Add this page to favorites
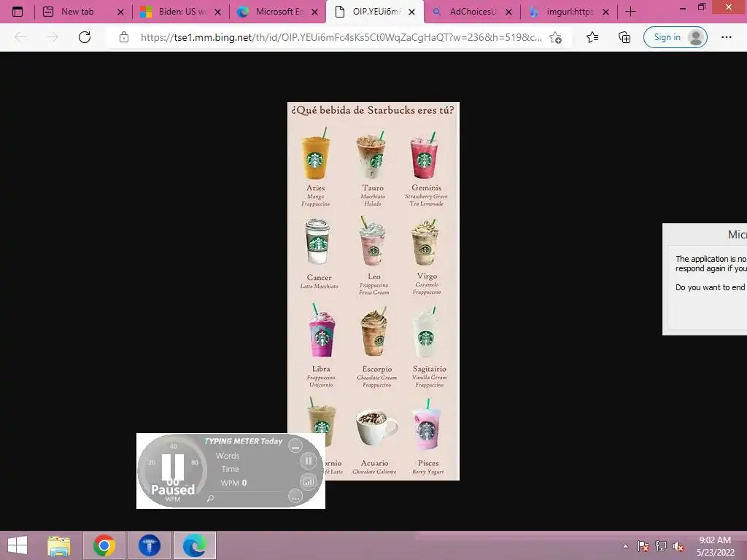 pyautogui.click(x=555, y=37)
